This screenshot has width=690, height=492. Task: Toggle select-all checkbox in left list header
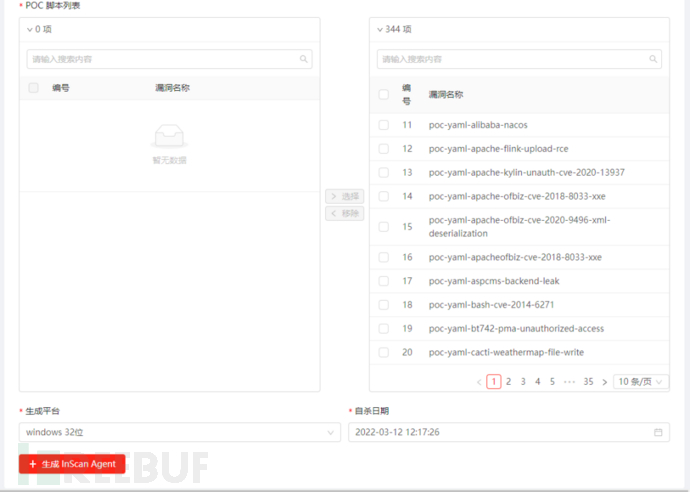pyautogui.click(x=33, y=88)
